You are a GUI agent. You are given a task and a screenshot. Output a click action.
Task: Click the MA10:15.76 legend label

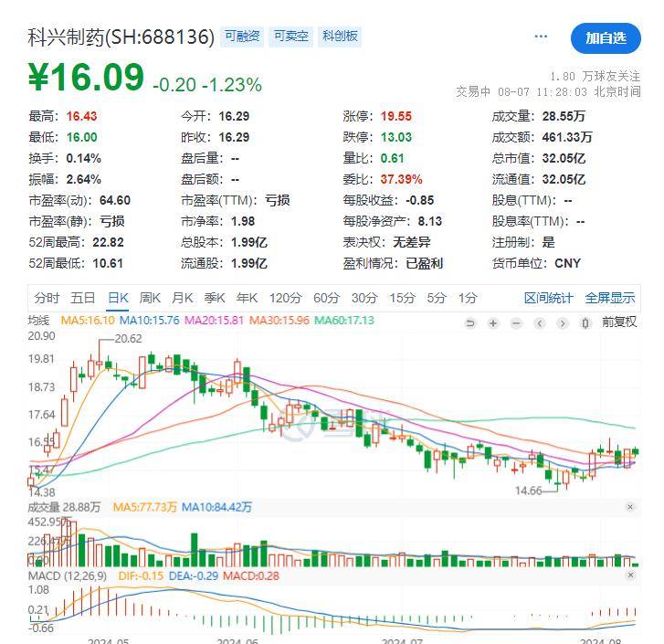[x=150, y=321]
